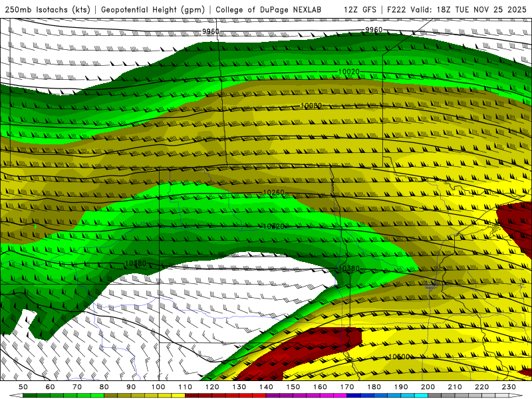This screenshot has width=532, height=399.
Task: Click the '12Z GFS' model run label
Action: coord(360,9)
